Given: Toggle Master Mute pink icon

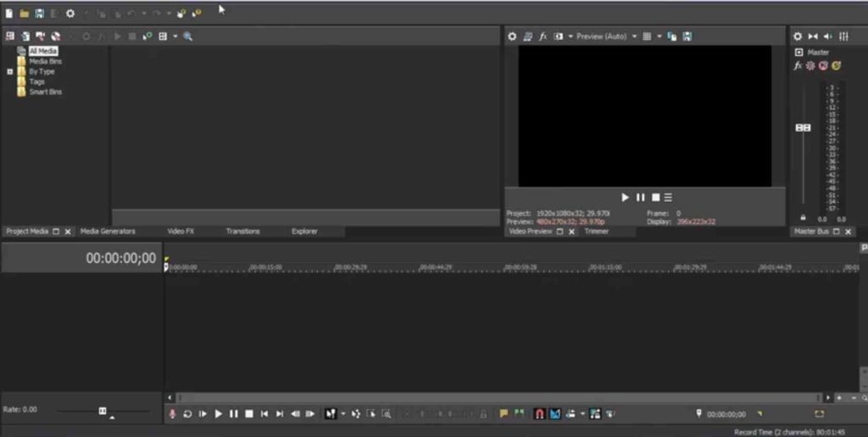Looking at the screenshot, I should (823, 66).
